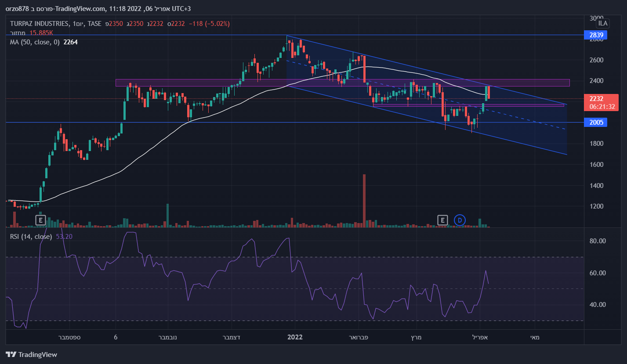627x364 pixels.
Task: Click the 60.00 RSI axis value
Action: coord(598,273)
